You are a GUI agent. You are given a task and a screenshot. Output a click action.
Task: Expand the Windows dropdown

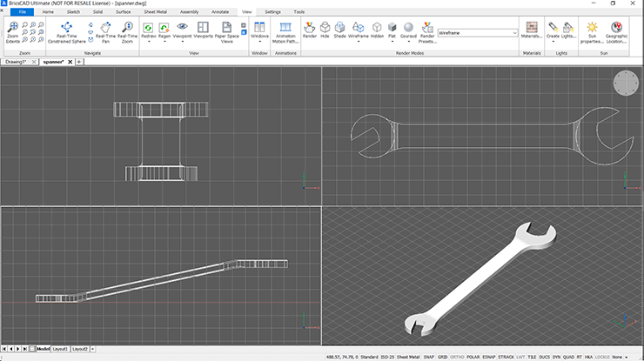(x=259, y=42)
